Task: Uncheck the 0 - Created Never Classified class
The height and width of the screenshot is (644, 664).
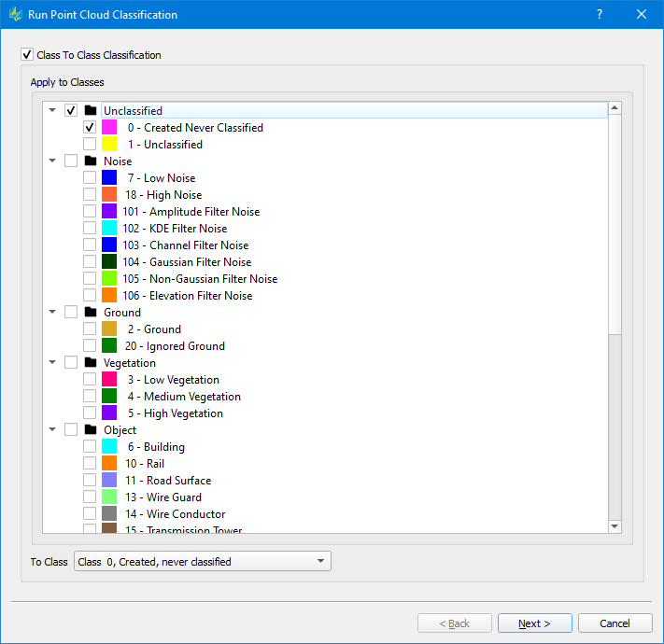Action: 90,128
